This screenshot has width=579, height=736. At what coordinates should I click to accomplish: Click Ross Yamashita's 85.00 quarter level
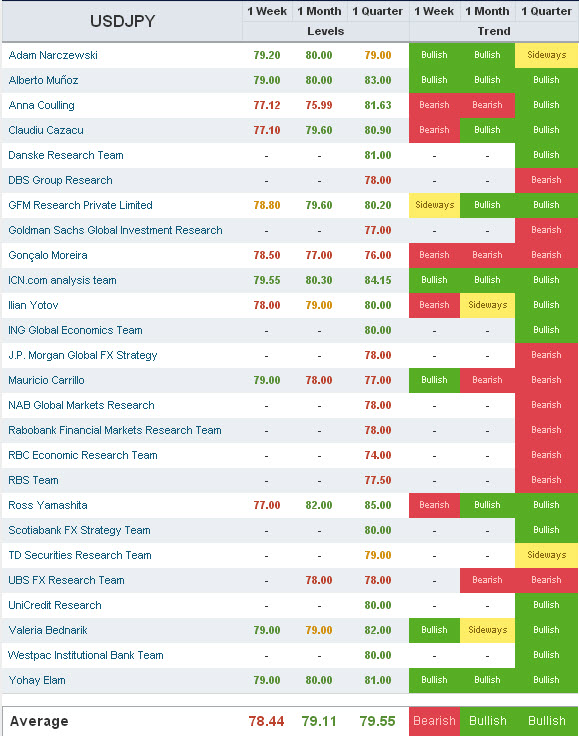[x=378, y=505]
